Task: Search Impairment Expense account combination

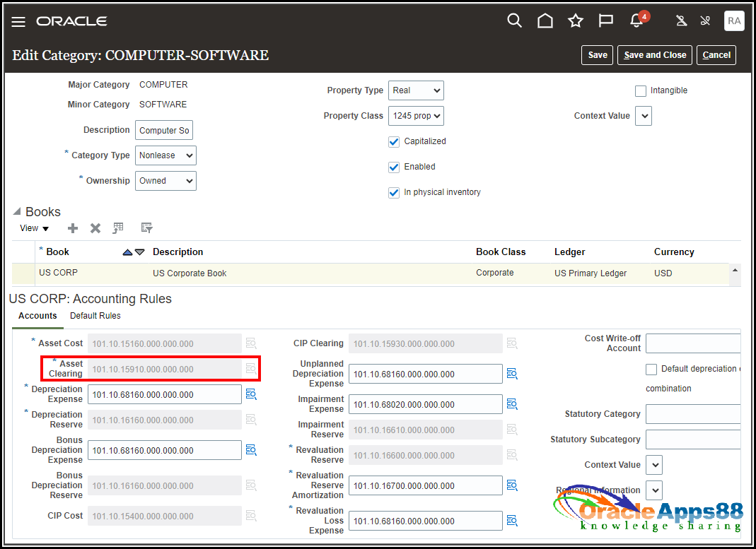Action: 512,404
